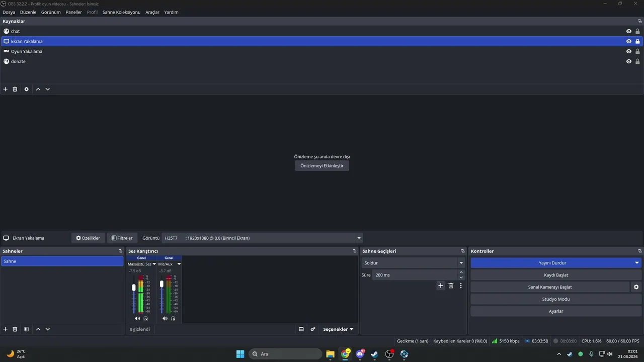Mute the Masaüstü Ses channel

click(137, 318)
